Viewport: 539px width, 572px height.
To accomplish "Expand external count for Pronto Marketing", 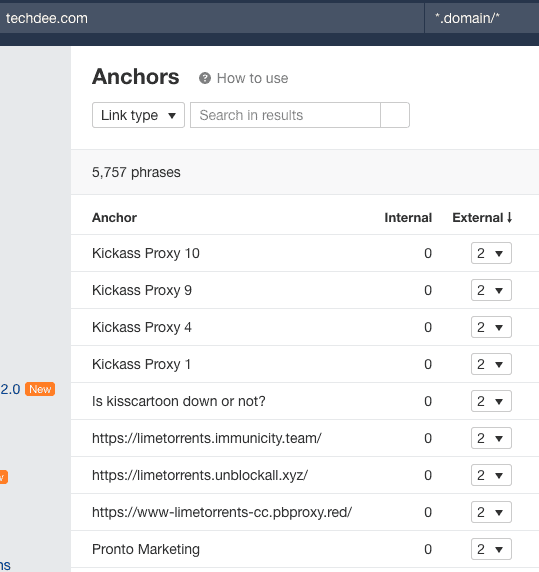I will tap(491, 549).
